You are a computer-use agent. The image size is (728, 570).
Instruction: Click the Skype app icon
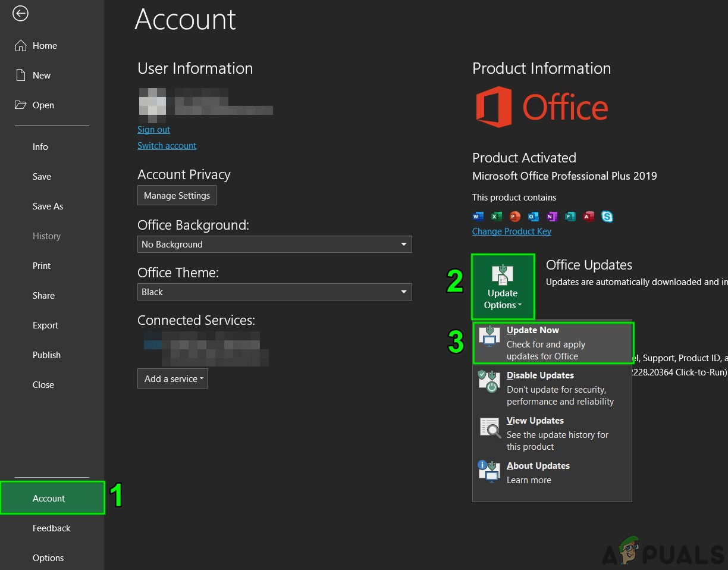click(607, 217)
